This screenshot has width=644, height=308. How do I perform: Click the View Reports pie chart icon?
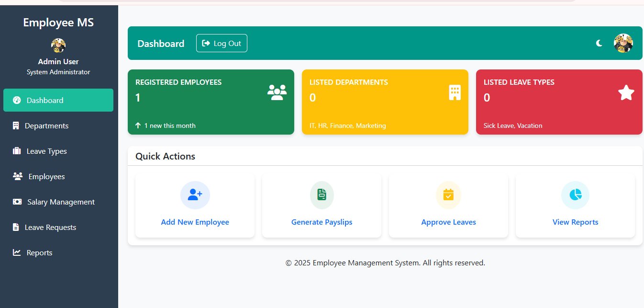[x=575, y=195]
